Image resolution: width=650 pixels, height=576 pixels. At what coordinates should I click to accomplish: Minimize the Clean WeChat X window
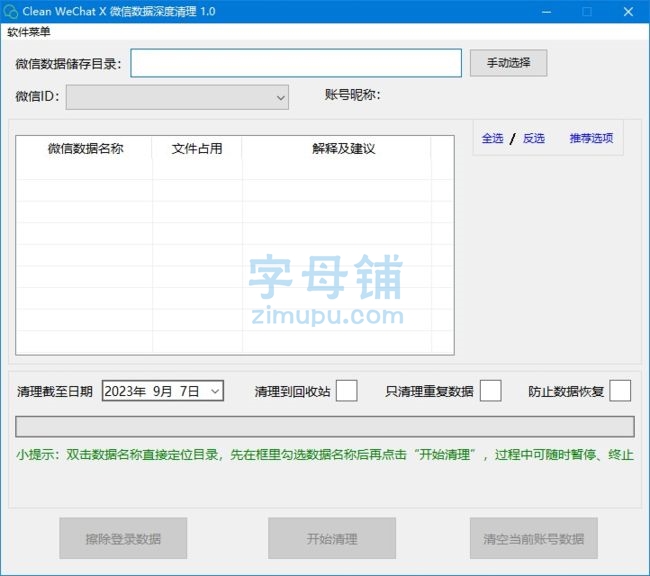(546, 12)
